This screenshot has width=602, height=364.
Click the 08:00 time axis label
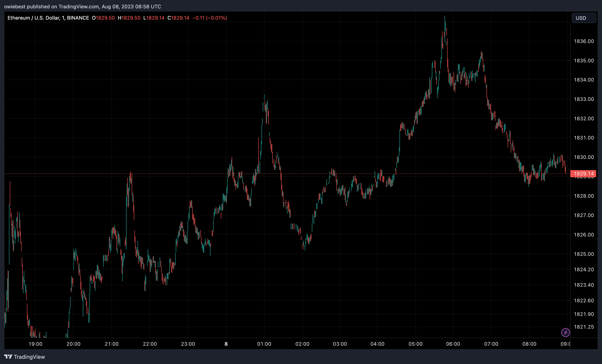(x=529, y=344)
